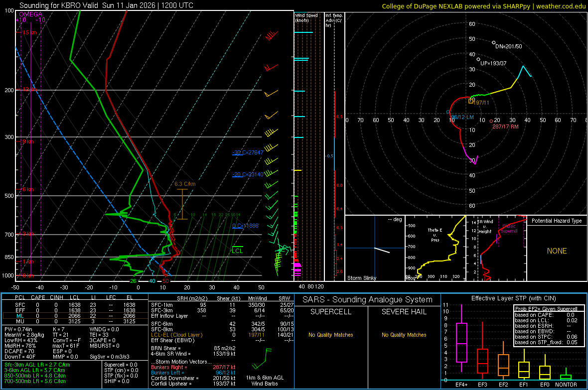588x390 pixels.
Task: Click the 'LowRH = 43%' value
Action: 21,341
